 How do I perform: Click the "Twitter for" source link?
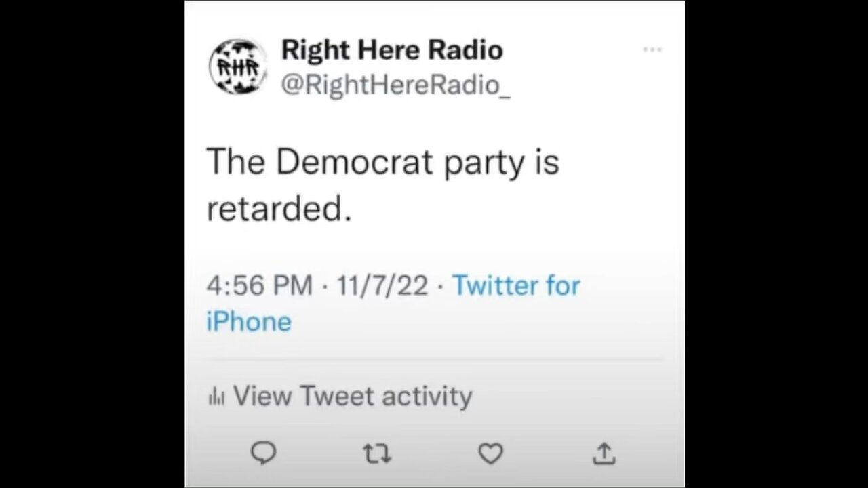point(516,285)
